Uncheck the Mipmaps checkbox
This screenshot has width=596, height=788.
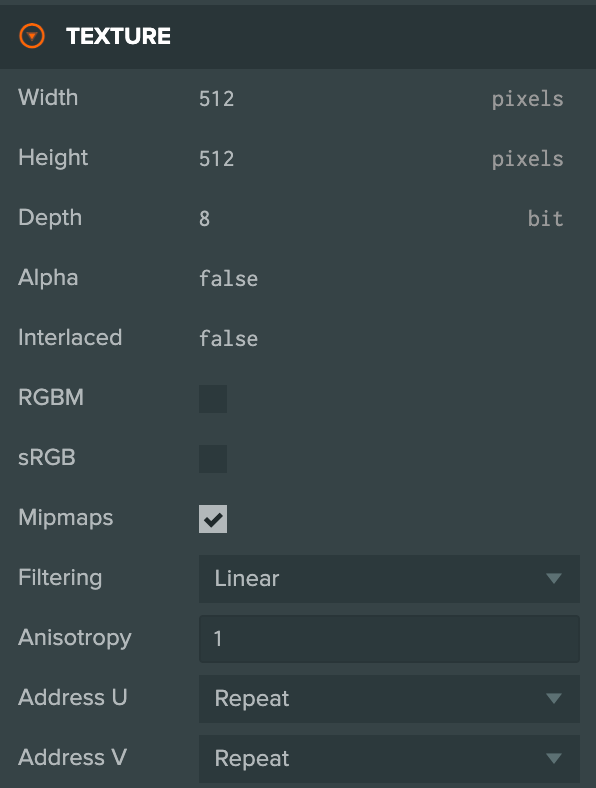213,519
